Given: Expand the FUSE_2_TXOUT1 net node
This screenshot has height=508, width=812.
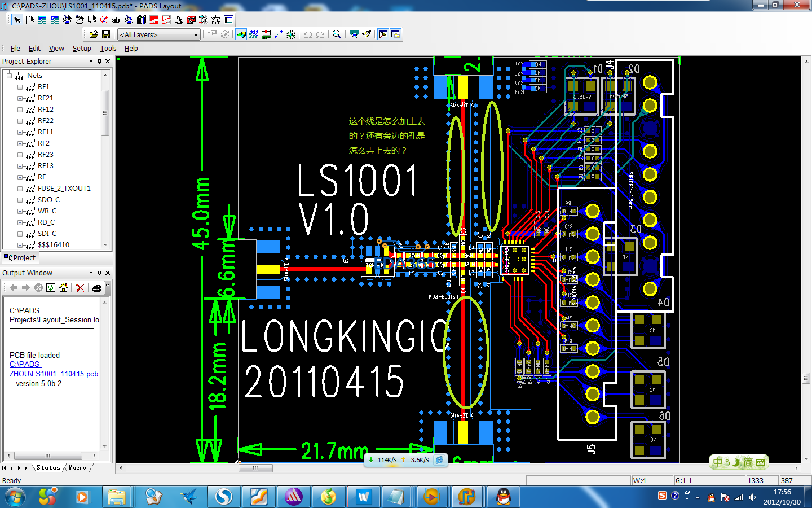Looking at the screenshot, I should (x=20, y=189).
